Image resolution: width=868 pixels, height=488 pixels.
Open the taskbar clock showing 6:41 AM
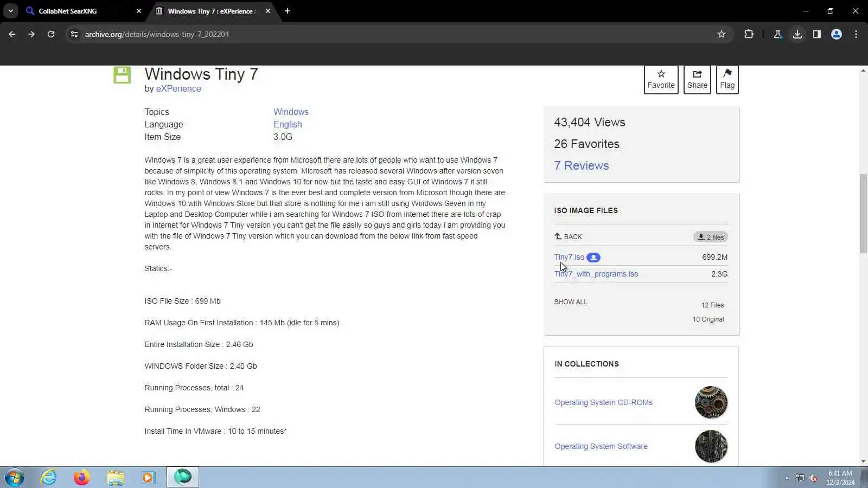(x=840, y=478)
